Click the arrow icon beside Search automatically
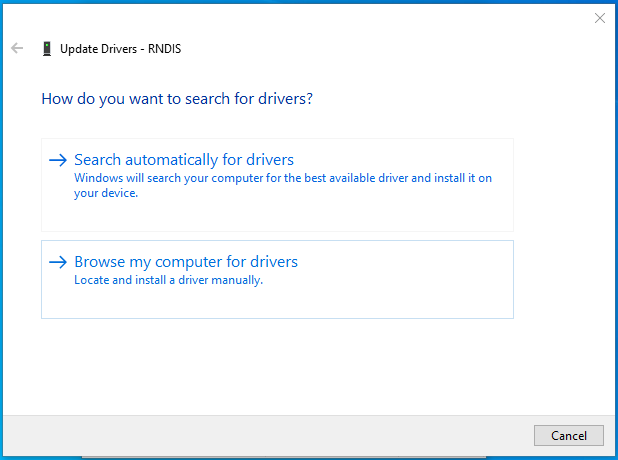The image size is (618, 460). [x=58, y=160]
